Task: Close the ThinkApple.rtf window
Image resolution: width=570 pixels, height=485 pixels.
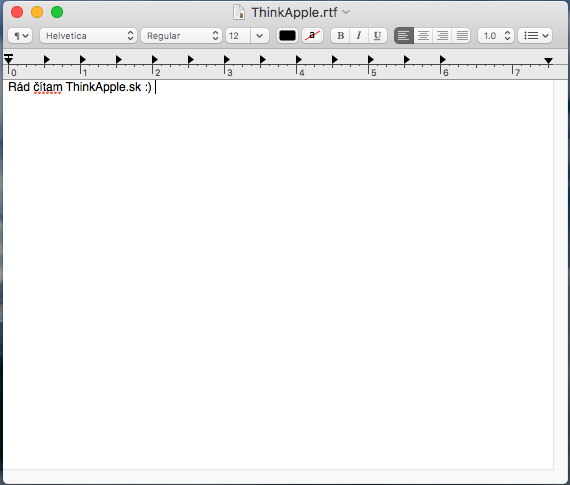Action: tap(17, 12)
